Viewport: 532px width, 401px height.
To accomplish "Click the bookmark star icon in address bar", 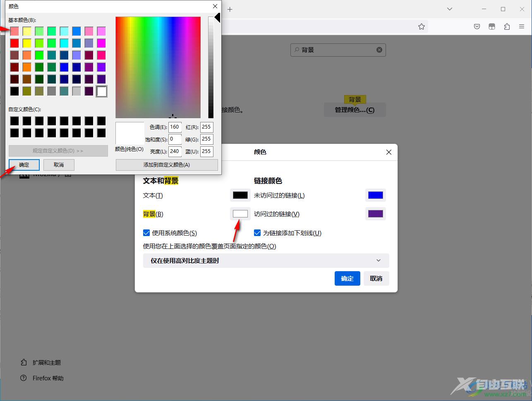I will [422, 26].
